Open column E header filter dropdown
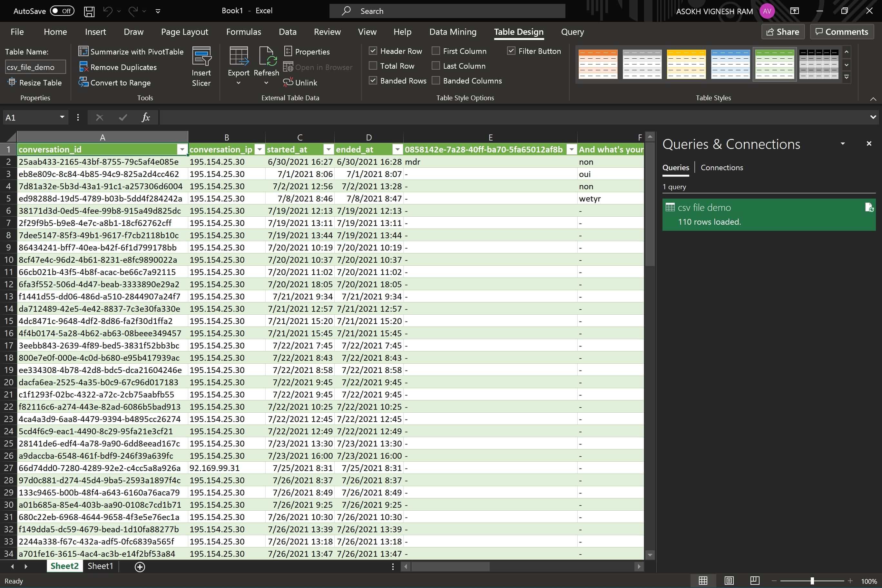Viewport: 882px width, 588px height. 571,149
